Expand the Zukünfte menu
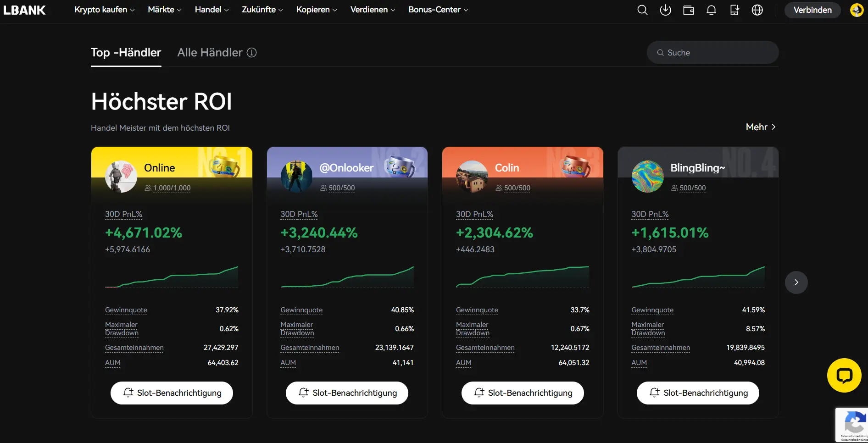The height and width of the screenshot is (443, 868). coord(262,10)
